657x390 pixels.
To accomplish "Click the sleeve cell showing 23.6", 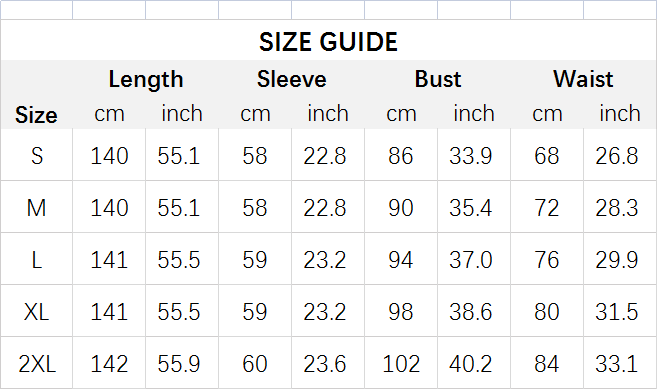I will pyautogui.click(x=328, y=363).
